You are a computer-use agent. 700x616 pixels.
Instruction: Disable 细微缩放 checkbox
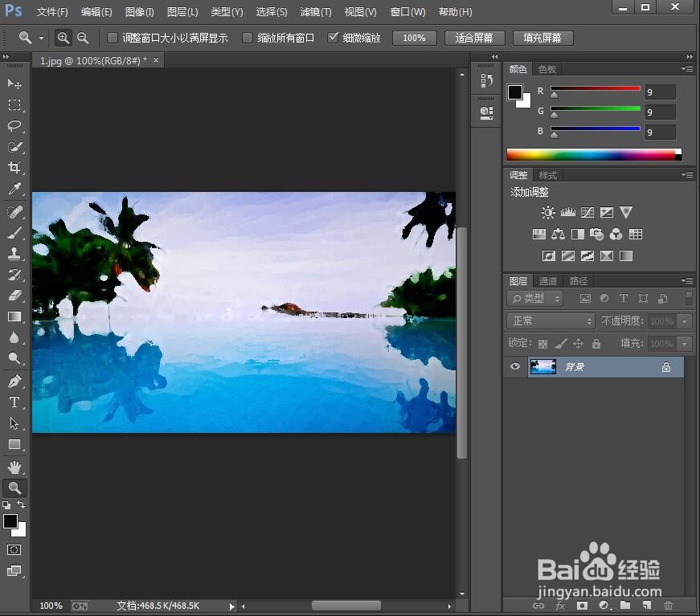click(334, 37)
